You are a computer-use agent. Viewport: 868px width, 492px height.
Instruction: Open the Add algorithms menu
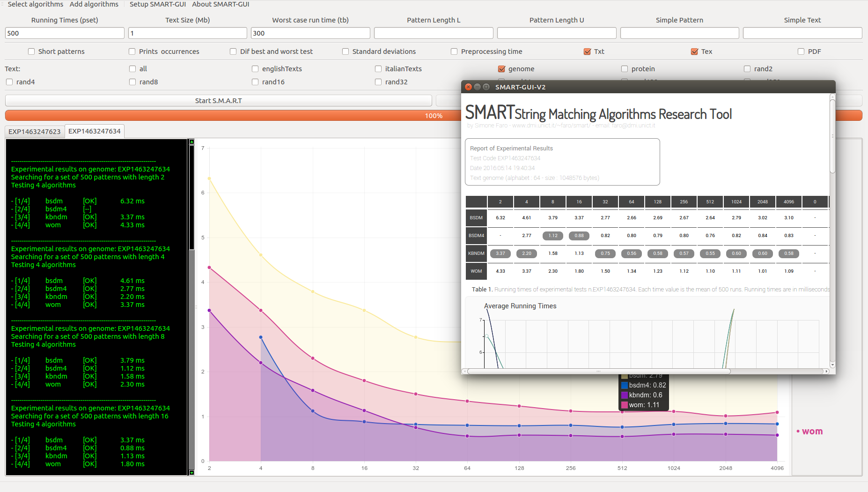point(94,4)
